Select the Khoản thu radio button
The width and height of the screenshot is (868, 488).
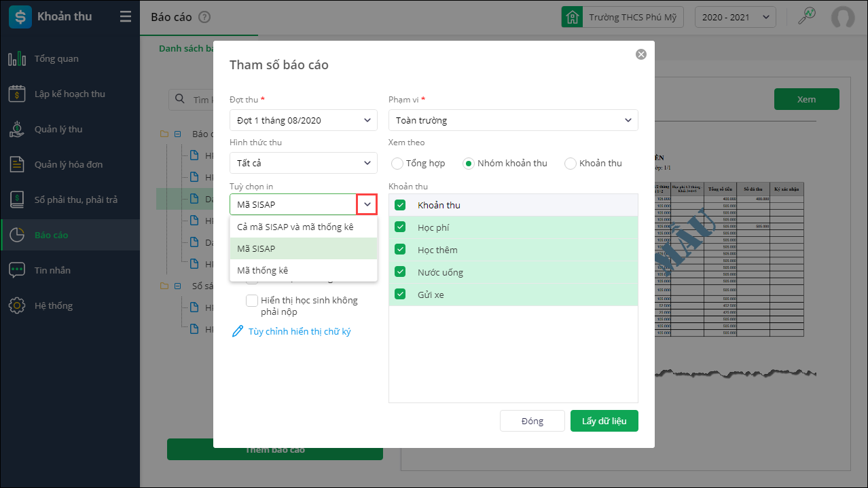pos(571,164)
